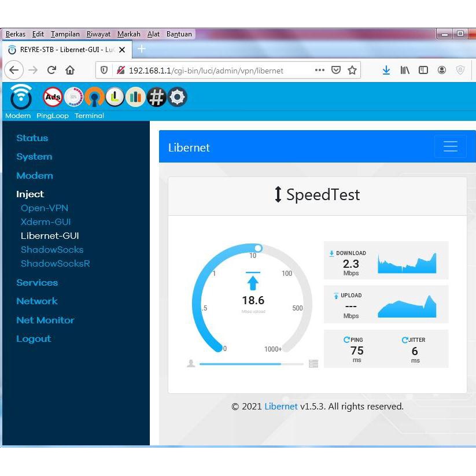This screenshot has height=476, width=476.
Task: Expand the Inject sidebar section
Action: point(30,194)
